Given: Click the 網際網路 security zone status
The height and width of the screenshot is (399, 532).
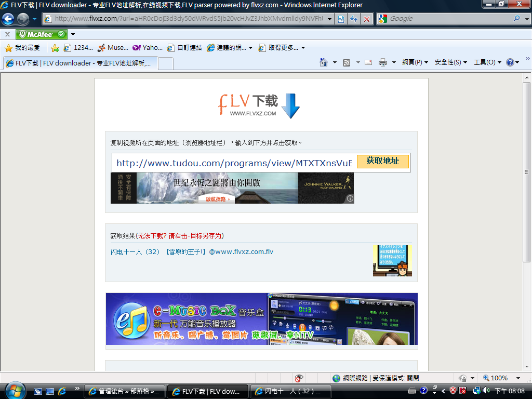Looking at the screenshot, I should [x=376, y=378].
